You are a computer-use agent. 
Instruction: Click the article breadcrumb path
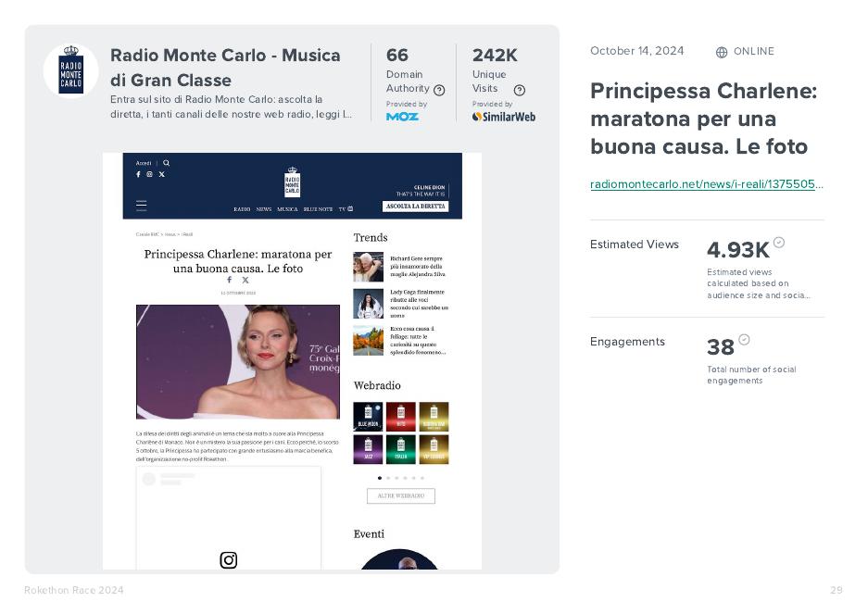click(x=164, y=234)
